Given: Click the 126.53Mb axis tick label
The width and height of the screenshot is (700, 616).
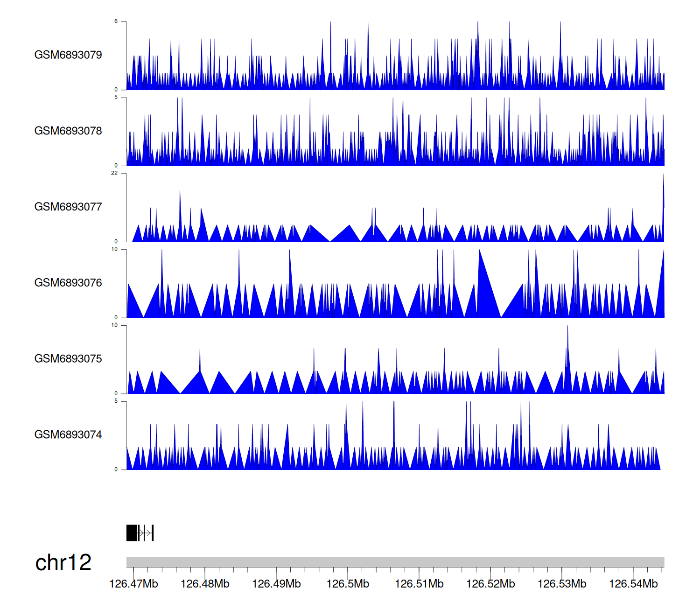Looking at the screenshot, I should coord(562,584).
